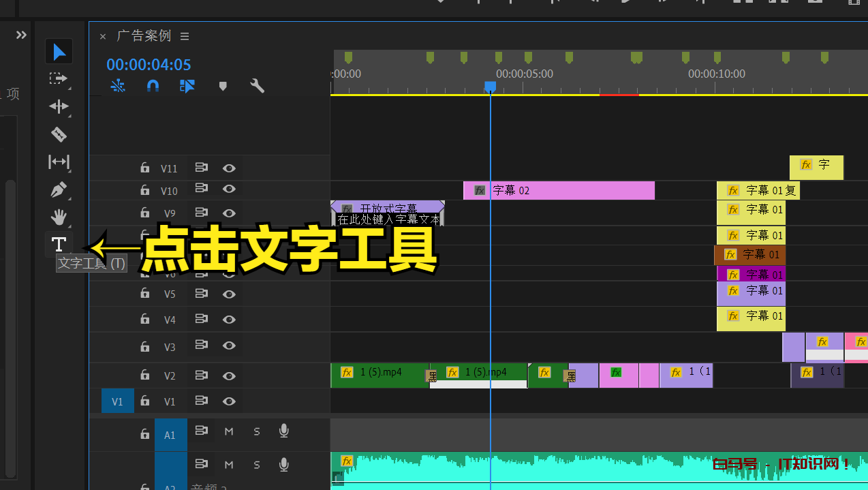Select the Ripple Edit tool
This screenshot has height=490, width=868.
point(59,106)
